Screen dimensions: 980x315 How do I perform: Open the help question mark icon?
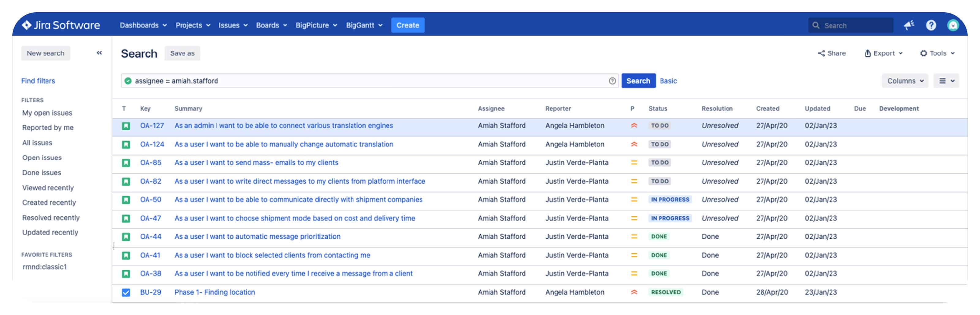[x=931, y=25]
